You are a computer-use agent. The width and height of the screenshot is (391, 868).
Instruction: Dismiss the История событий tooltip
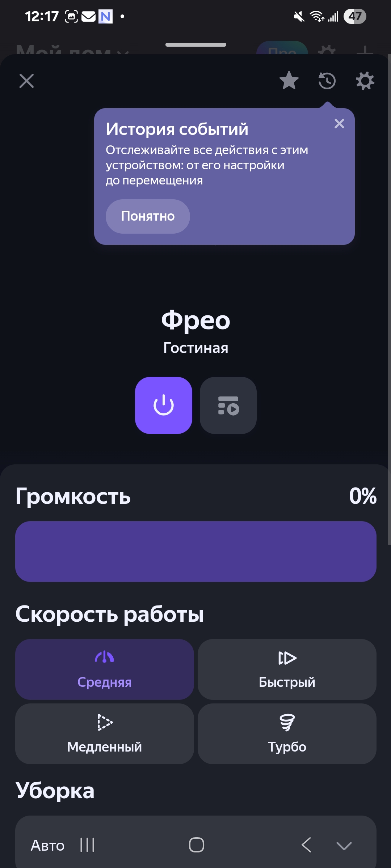[339, 124]
